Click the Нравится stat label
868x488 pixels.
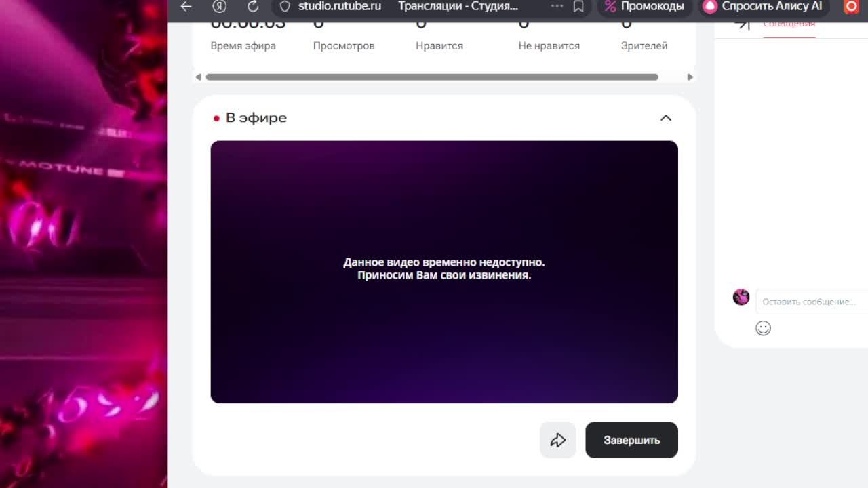coord(439,46)
